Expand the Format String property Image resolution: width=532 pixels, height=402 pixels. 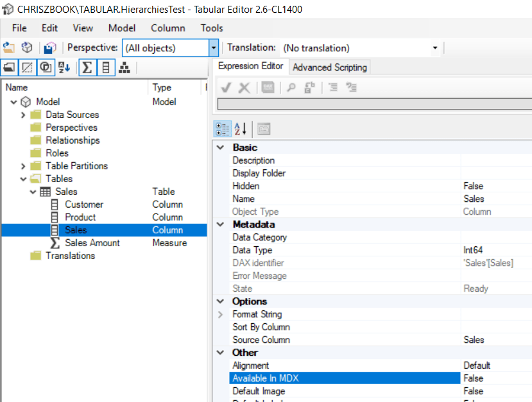(221, 314)
